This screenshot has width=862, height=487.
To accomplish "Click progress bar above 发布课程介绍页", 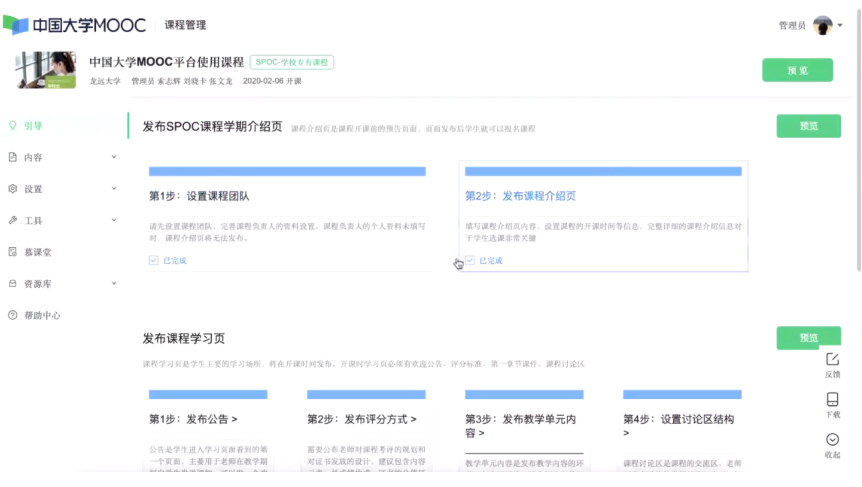I will tap(603, 171).
